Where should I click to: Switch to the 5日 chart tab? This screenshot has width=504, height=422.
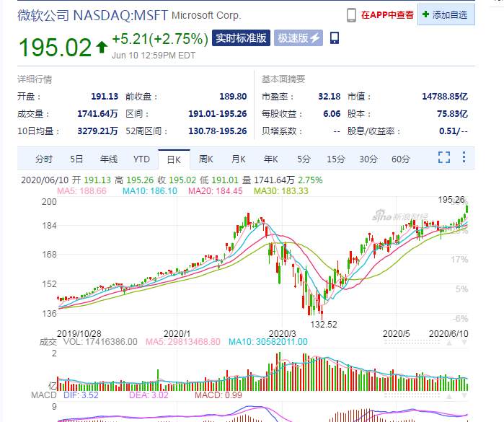point(76,159)
